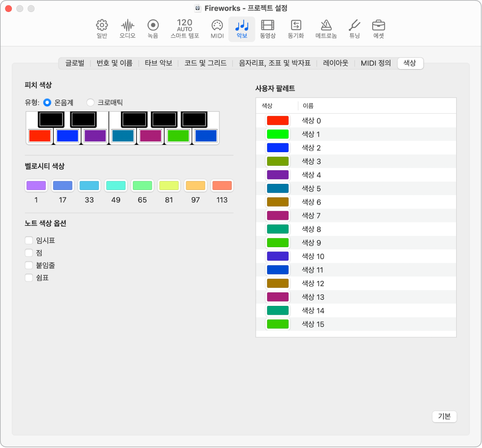This screenshot has height=448, width=482.
Task: Open the 동영상 movie settings pane
Action: click(x=268, y=29)
